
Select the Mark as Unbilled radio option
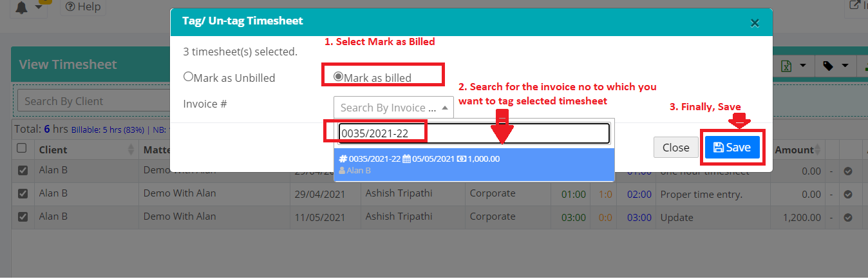pyautogui.click(x=189, y=77)
